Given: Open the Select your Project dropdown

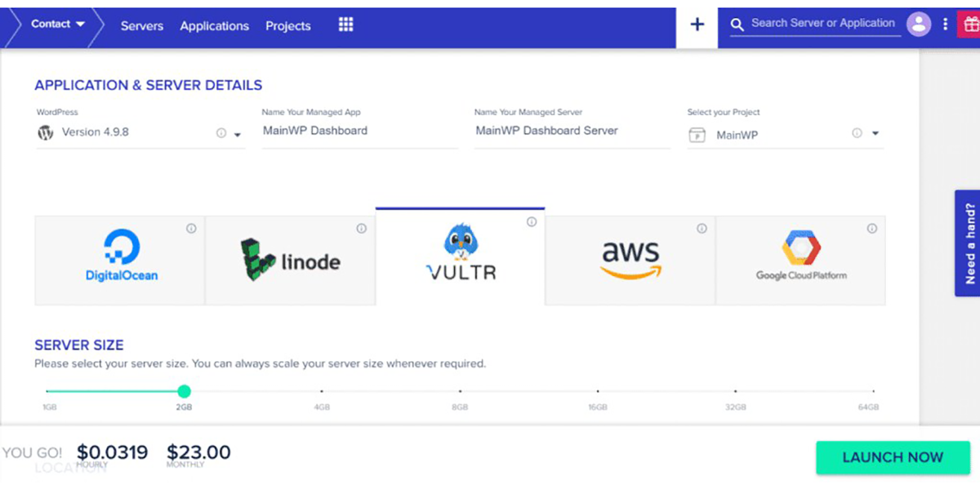Looking at the screenshot, I should coord(875,134).
